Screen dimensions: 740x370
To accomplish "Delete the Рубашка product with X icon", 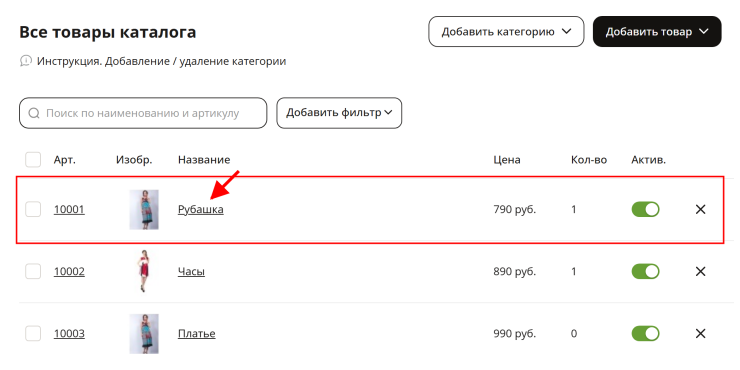I will [700, 209].
